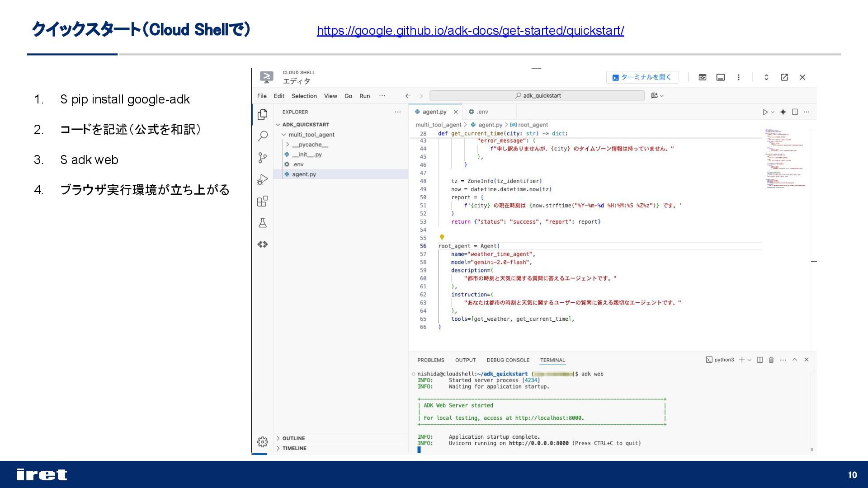This screenshot has height=488, width=868.
Task: Open the Run and Debug view
Action: point(263,179)
